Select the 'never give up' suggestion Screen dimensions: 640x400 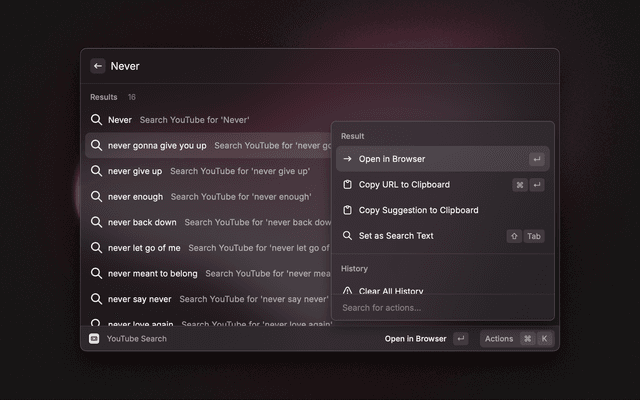[x=135, y=171]
